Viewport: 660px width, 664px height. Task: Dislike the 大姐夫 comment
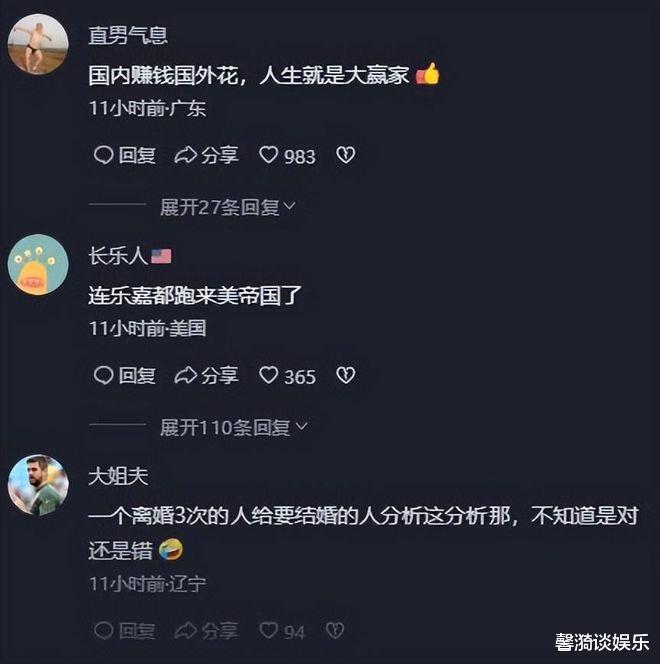335,631
